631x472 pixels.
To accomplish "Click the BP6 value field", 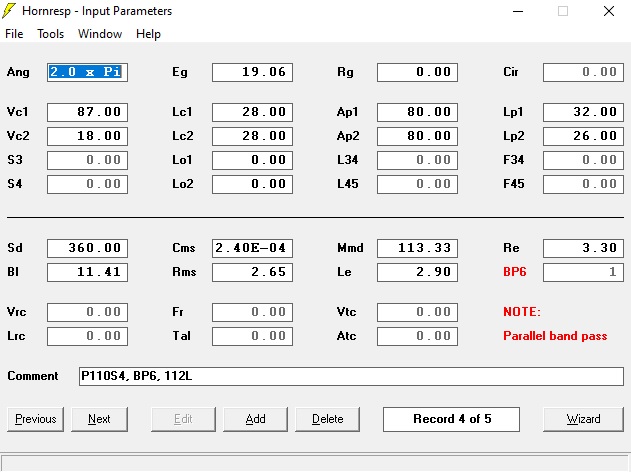I will 584,272.
